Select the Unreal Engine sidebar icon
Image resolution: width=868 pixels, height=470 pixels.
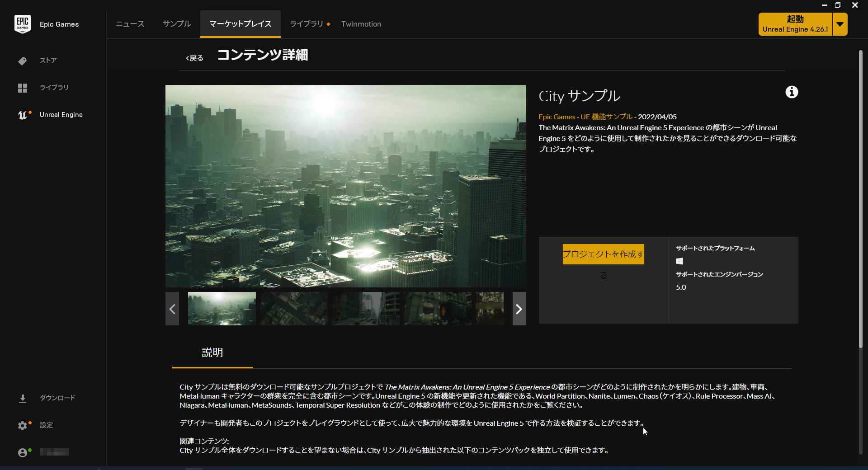pyautogui.click(x=24, y=115)
